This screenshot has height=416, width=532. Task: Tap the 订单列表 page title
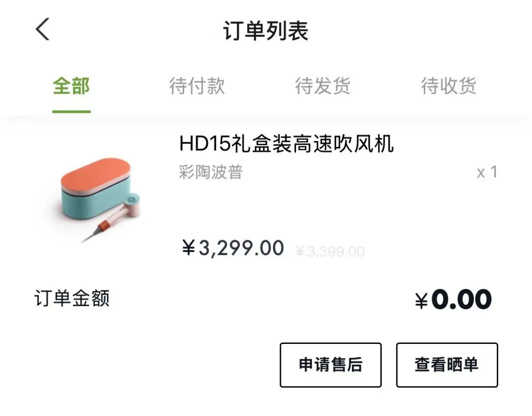click(x=266, y=31)
